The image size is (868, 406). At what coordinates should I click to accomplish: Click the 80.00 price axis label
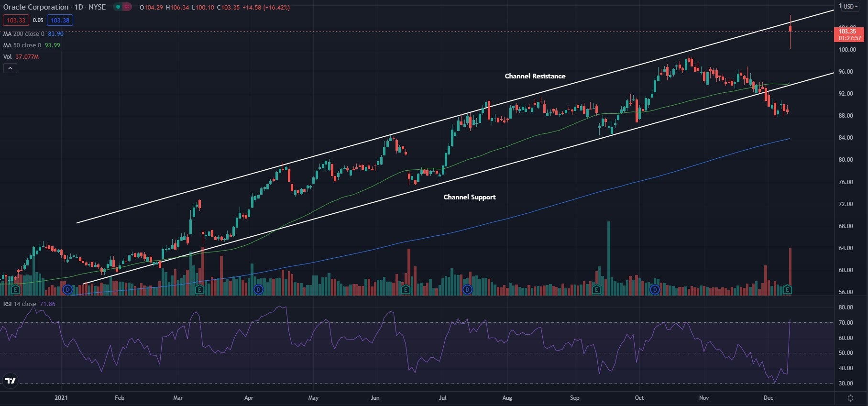(846, 160)
